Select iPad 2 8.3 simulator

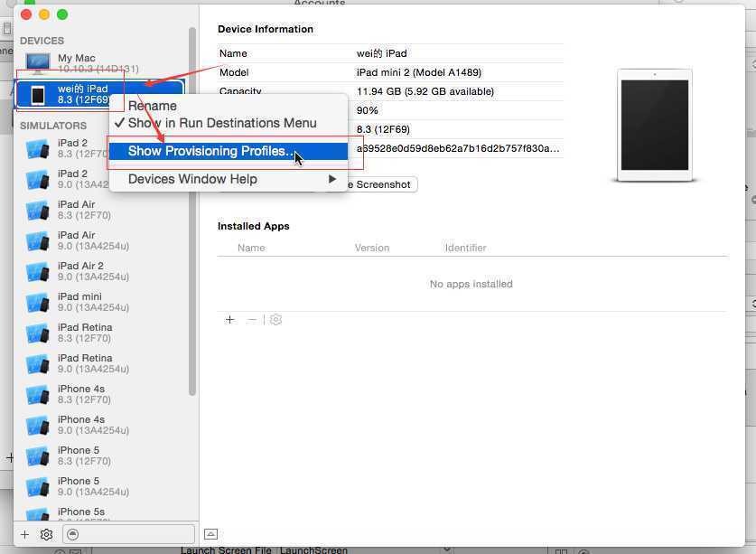104,148
